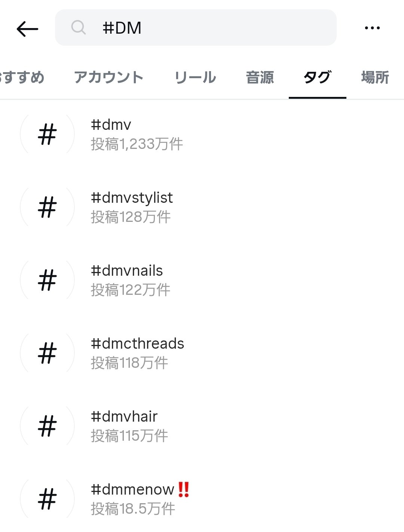Switch to the アカウント tab

click(109, 77)
